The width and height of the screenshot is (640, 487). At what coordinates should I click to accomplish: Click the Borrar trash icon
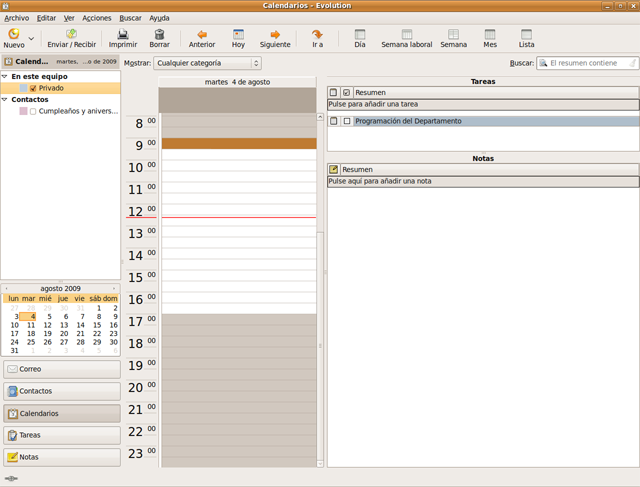[159, 34]
